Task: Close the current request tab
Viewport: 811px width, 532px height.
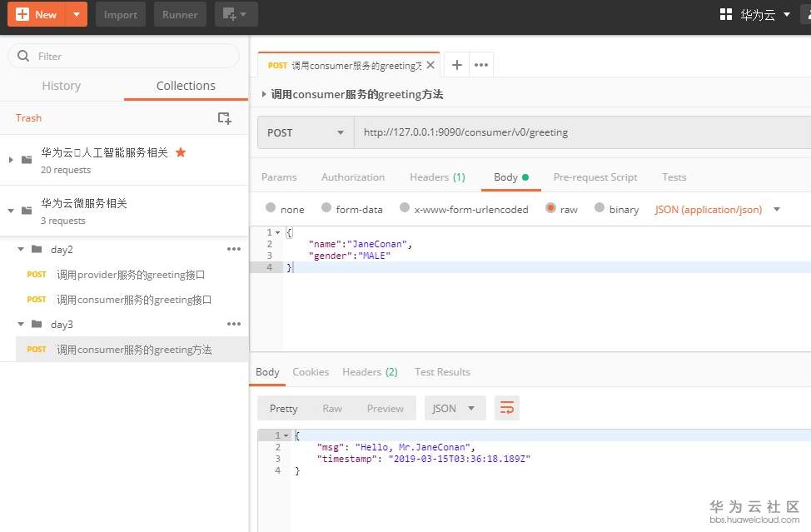Action: tap(430, 65)
